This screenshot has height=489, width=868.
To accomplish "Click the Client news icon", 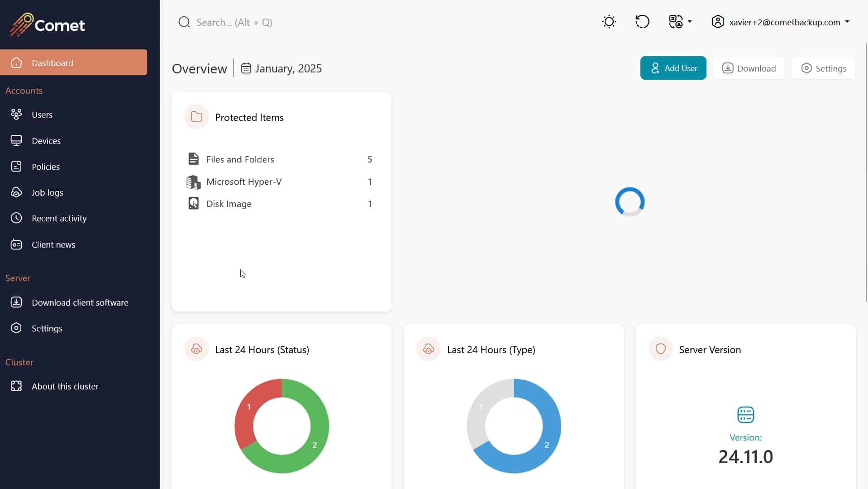I will click(x=16, y=244).
